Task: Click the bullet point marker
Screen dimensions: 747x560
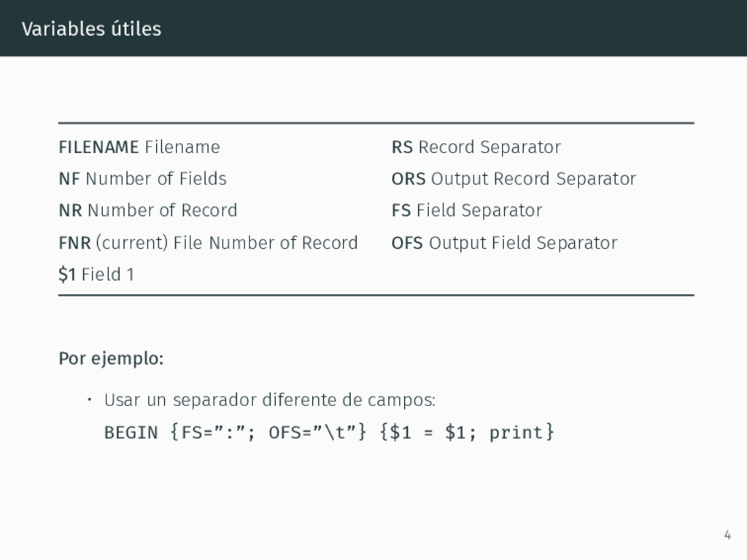Action: 90,400
